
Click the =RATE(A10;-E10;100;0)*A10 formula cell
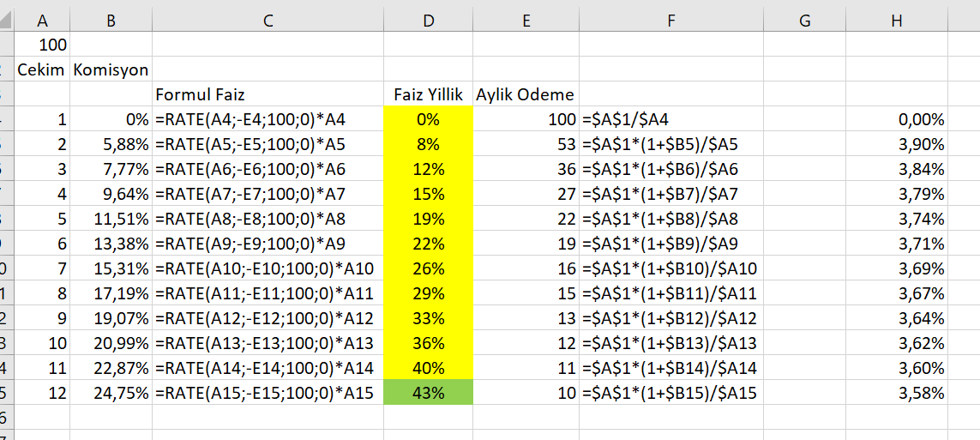[x=268, y=268]
